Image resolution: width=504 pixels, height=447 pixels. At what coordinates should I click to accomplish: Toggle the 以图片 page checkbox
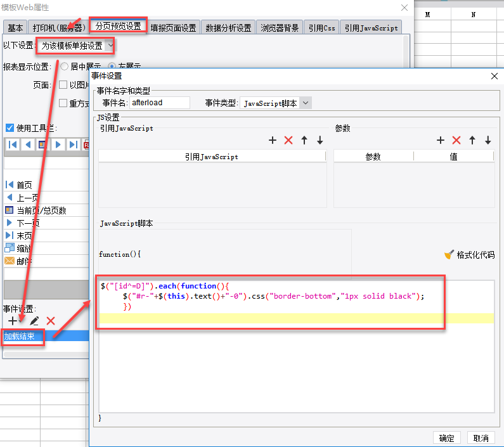[x=63, y=85]
